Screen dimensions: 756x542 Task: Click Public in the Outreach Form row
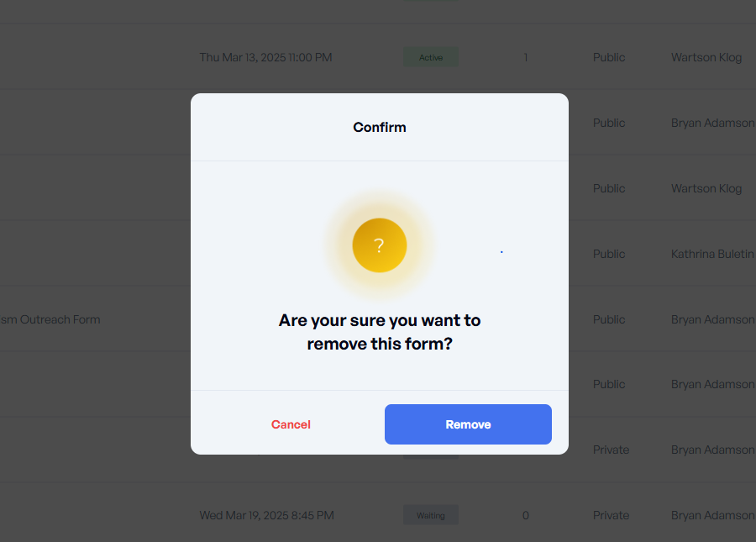pyautogui.click(x=609, y=319)
